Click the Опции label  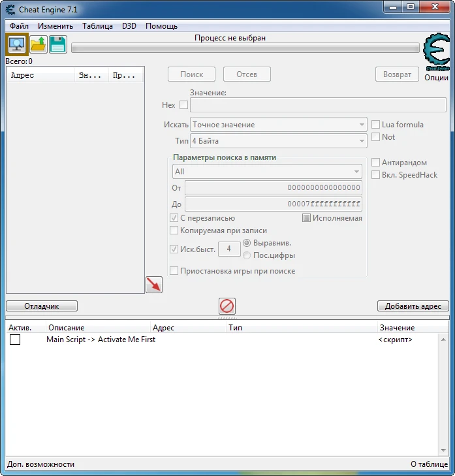(x=436, y=78)
